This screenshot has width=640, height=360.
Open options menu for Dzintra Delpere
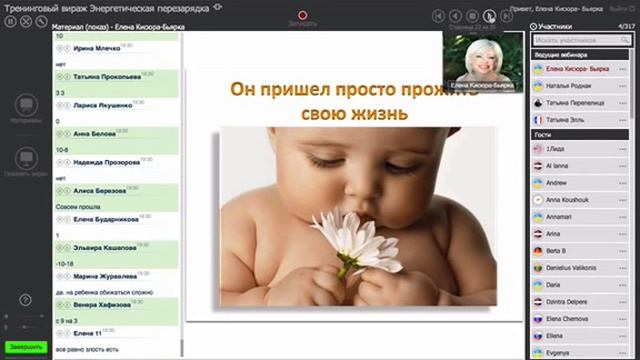click(622, 302)
